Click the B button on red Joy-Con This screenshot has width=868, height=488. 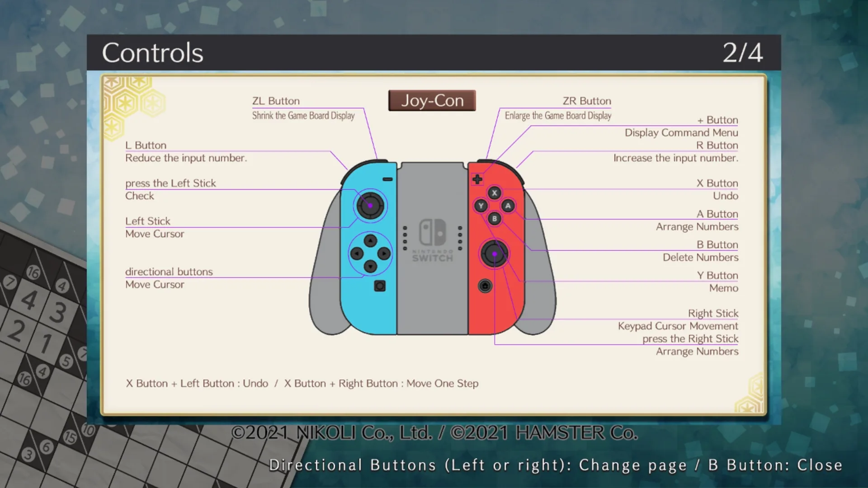[x=494, y=219]
